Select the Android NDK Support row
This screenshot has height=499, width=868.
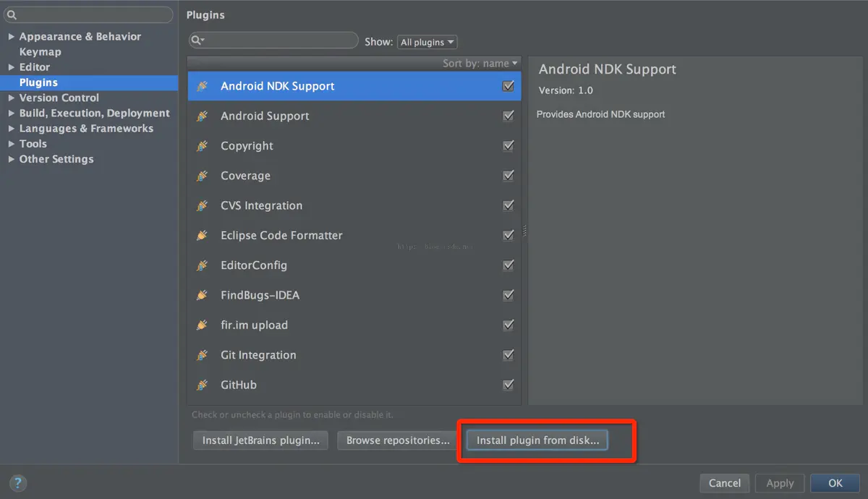pyautogui.click(x=354, y=86)
